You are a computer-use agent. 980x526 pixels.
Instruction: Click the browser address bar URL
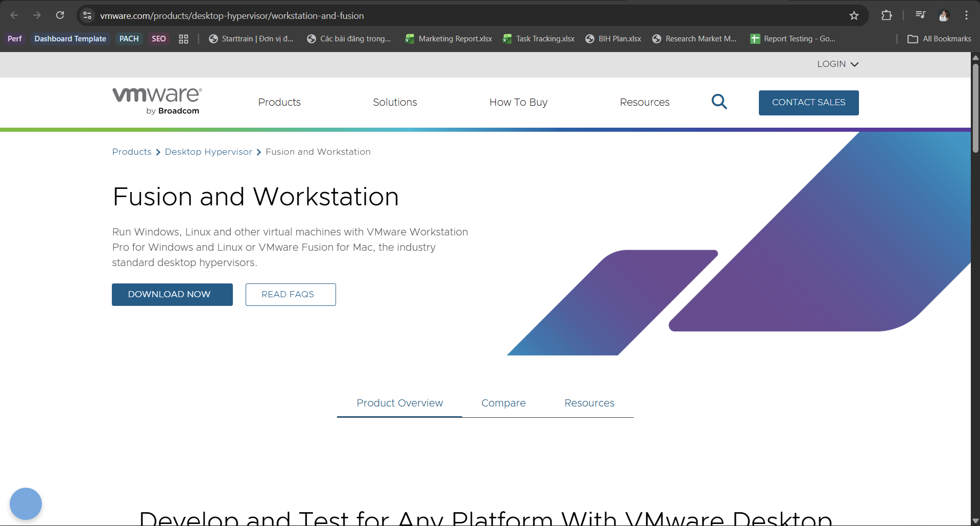pyautogui.click(x=232, y=16)
